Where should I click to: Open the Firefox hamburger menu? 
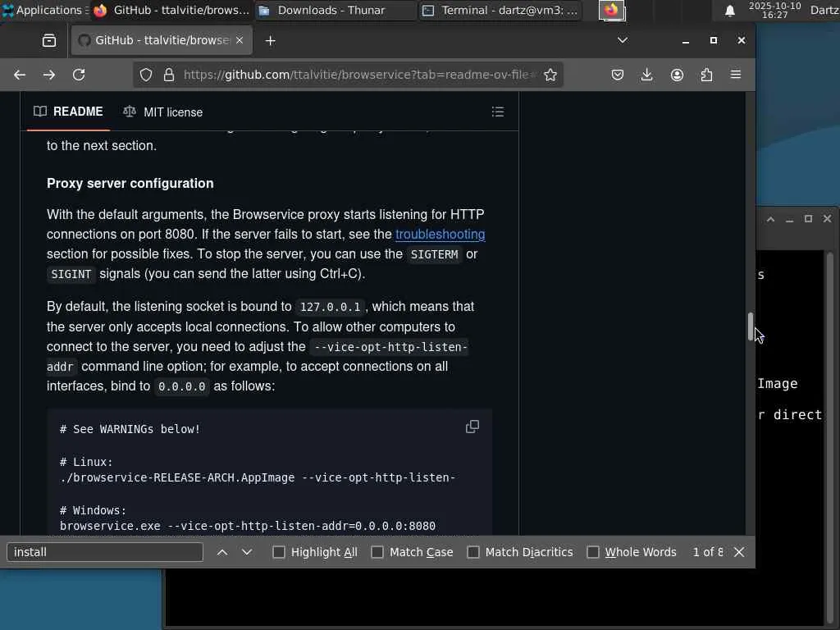pos(736,75)
